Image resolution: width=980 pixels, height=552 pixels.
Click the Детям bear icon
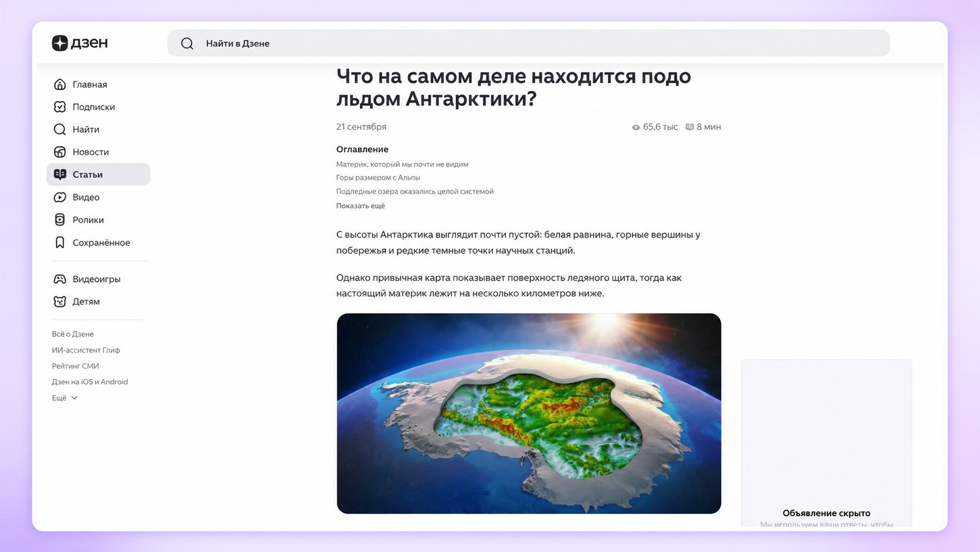pos(60,302)
